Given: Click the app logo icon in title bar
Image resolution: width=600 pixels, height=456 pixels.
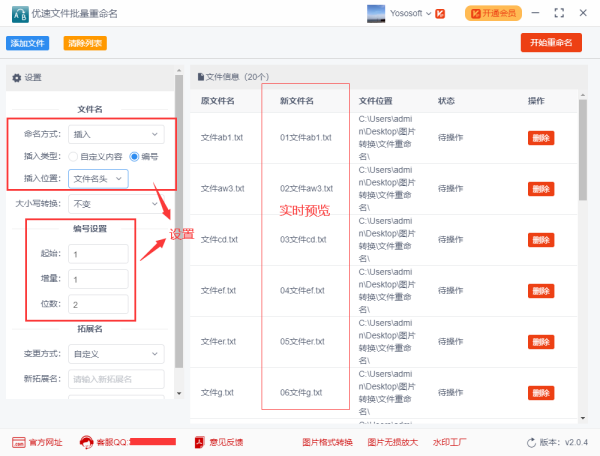Looking at the screenshot, I should [17, 14].
